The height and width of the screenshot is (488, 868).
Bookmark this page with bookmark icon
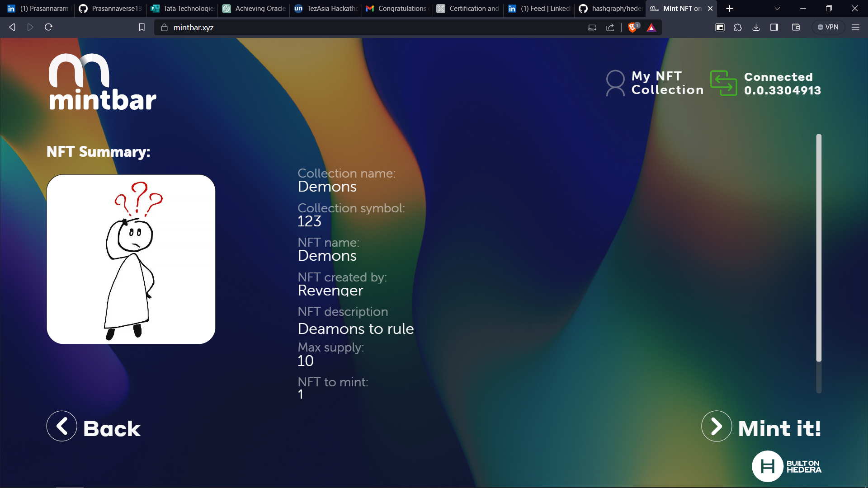pos(142,27)
